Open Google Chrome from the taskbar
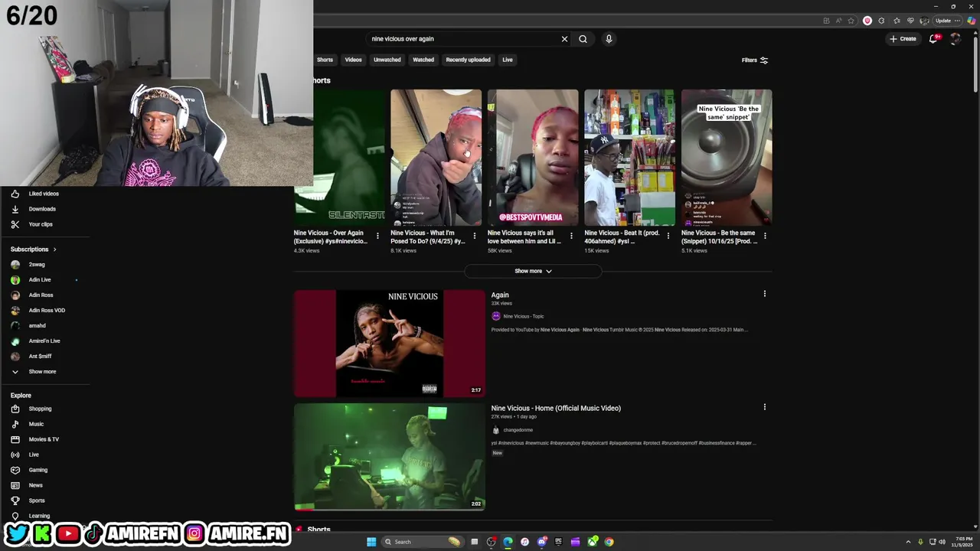 pos(609,542)
